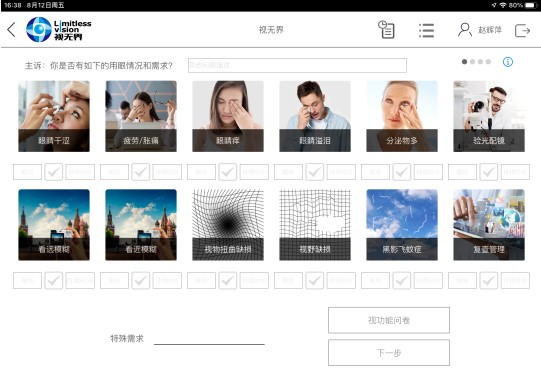
Task: Open the clock-clipboard history records icon
Action: pos(386,30)
